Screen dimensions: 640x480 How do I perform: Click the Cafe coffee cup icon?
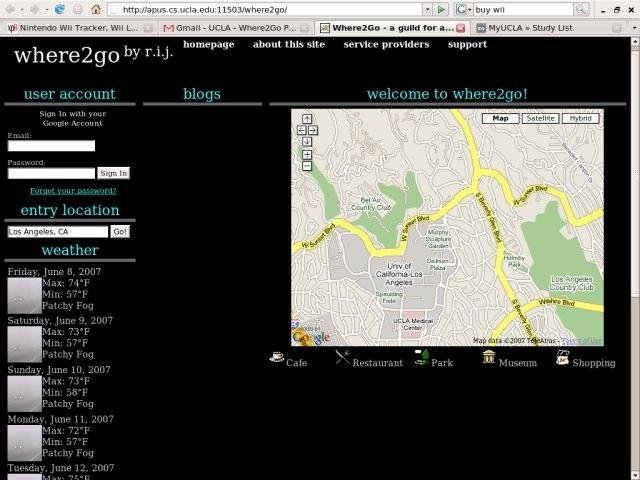[276, 357]
